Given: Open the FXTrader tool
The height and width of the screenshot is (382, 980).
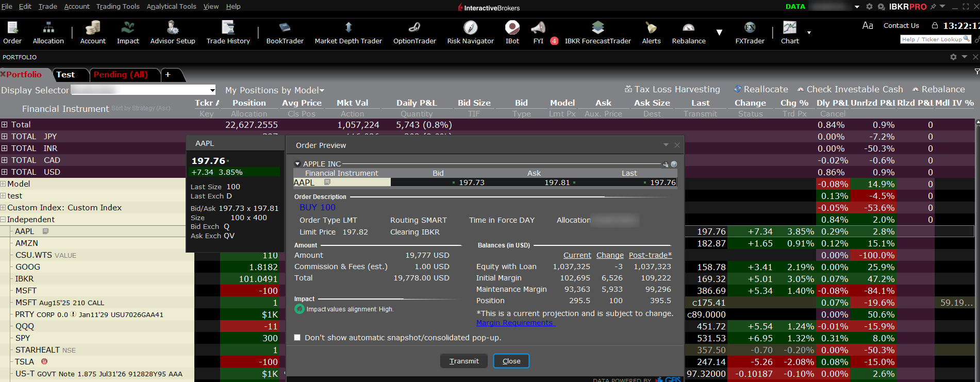Looking at the screenshot, I should [750, 32].
